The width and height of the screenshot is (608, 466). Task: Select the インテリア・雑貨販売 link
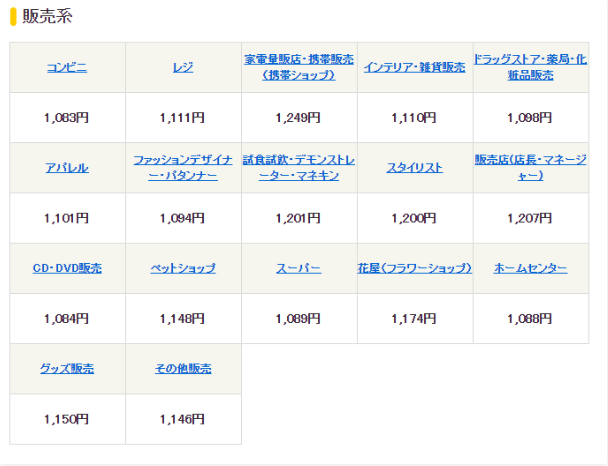point(414,68)
